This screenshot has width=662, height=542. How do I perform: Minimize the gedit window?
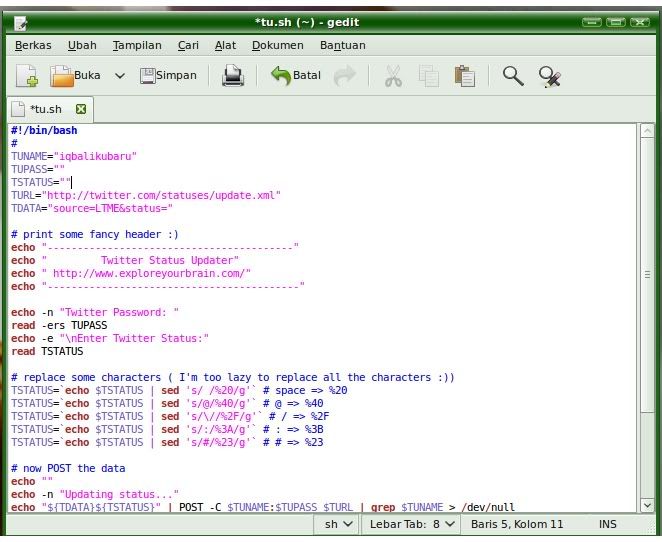click(x=591, y=22)
